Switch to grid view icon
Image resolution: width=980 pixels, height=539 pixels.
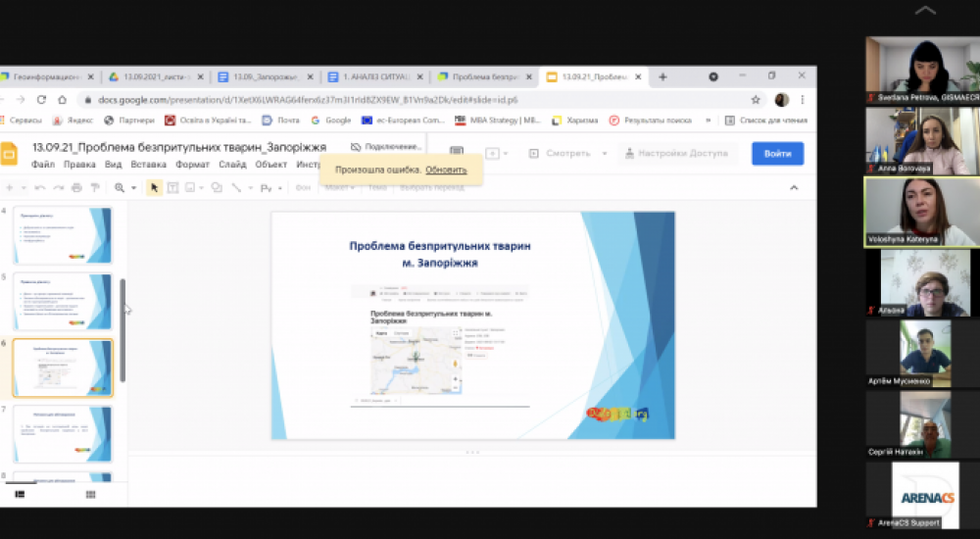(90, 494)
